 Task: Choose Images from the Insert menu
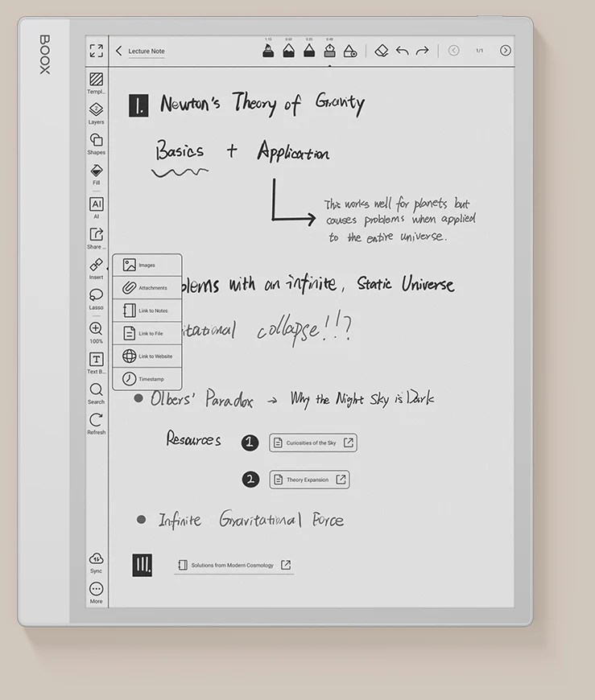coord(147,265)
